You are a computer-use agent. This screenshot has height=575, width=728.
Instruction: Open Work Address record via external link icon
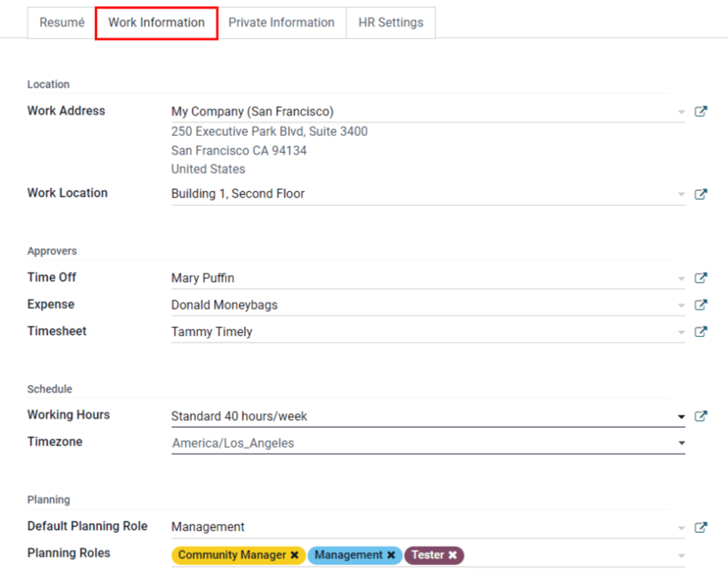pos(701,111)
